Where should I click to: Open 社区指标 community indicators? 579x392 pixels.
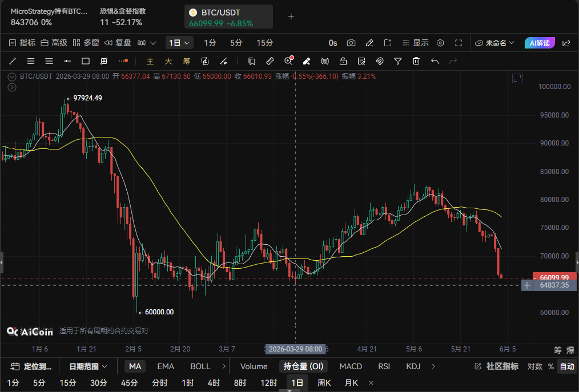coord(497,366)
